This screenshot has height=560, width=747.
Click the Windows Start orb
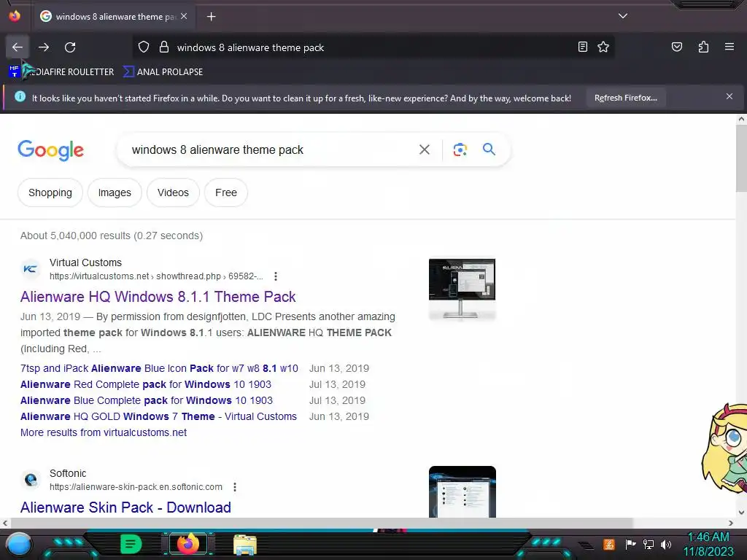click(19, 544)
